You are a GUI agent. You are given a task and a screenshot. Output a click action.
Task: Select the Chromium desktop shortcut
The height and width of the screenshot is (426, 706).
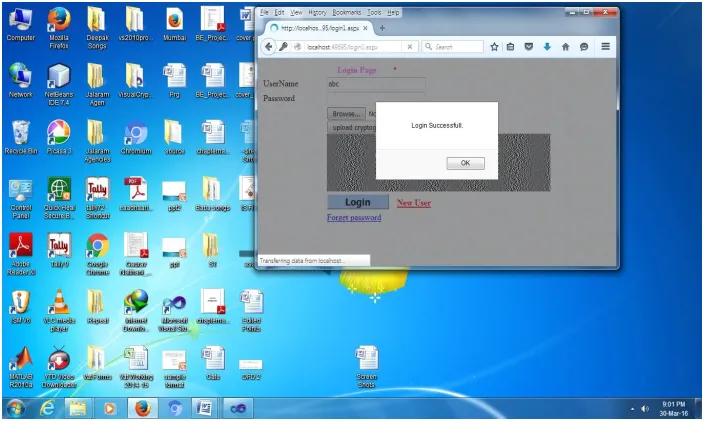click(x=136, y=138)
